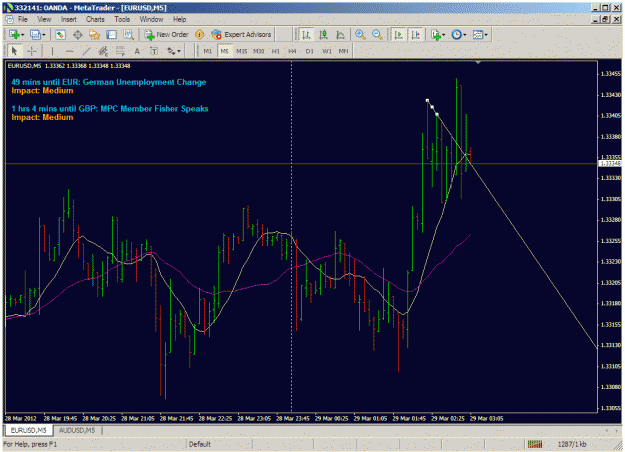Viewport: 625px width, 452px height.
Task: Select trendline's top anchor point
Action: pyautogui.click(x=427, y=100)
